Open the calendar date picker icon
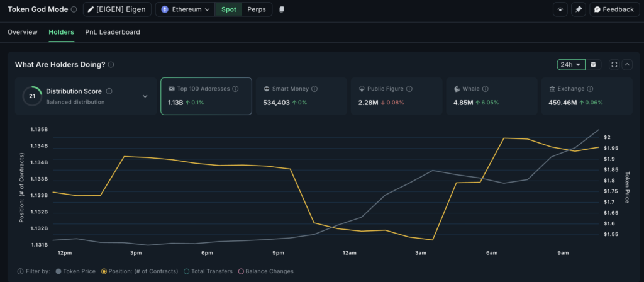Screen dimensions: 644x282 pos(595,64)
